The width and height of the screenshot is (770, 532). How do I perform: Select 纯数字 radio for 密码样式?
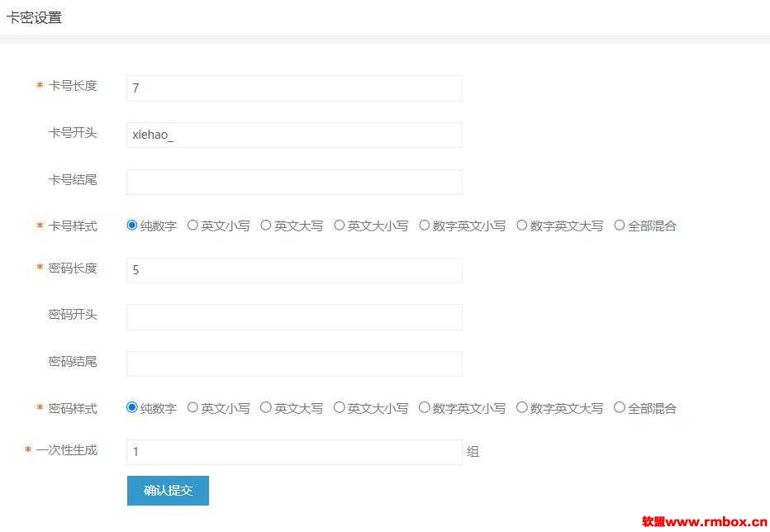131,407
